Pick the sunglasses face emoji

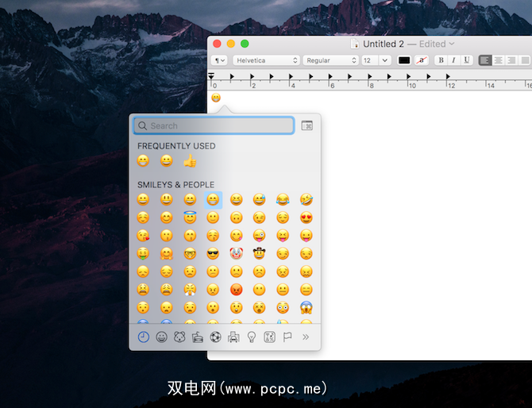[x=213, y=254]
